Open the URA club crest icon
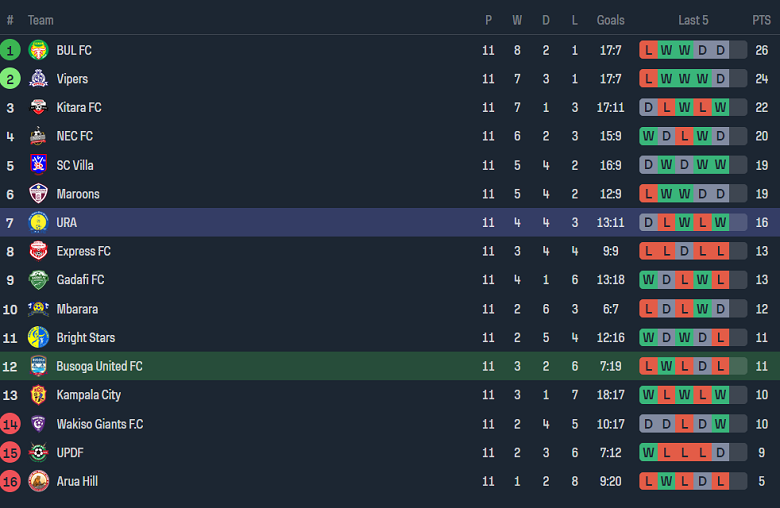The height and width of the screenshot is (508, 780). (39, 222)
